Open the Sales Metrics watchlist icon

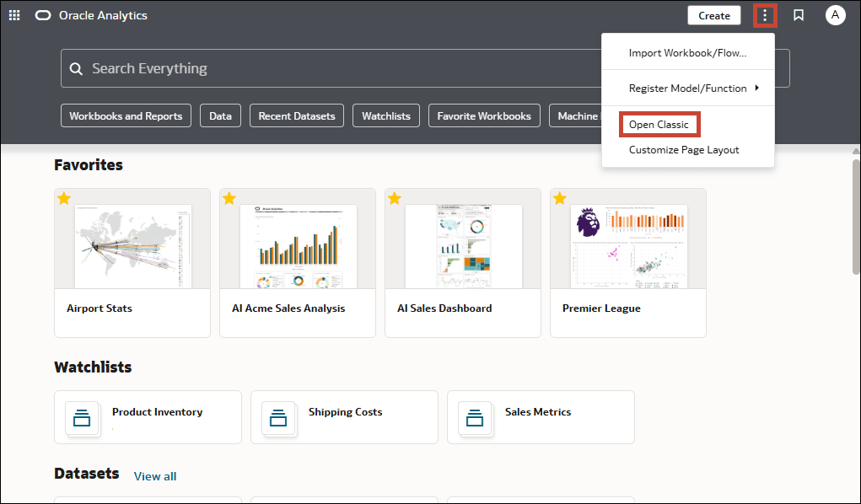coord(475,416)
